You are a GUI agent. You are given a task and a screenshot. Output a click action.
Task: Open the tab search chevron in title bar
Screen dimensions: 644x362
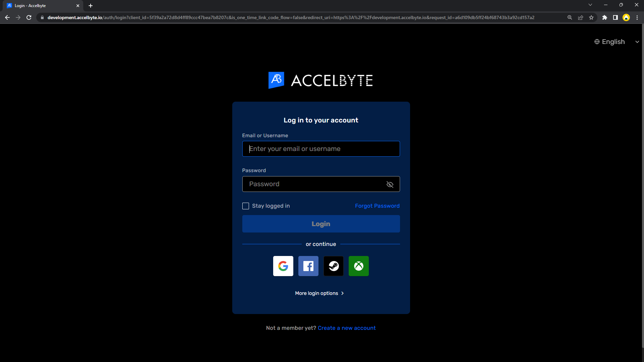click(x=590, y=5)
